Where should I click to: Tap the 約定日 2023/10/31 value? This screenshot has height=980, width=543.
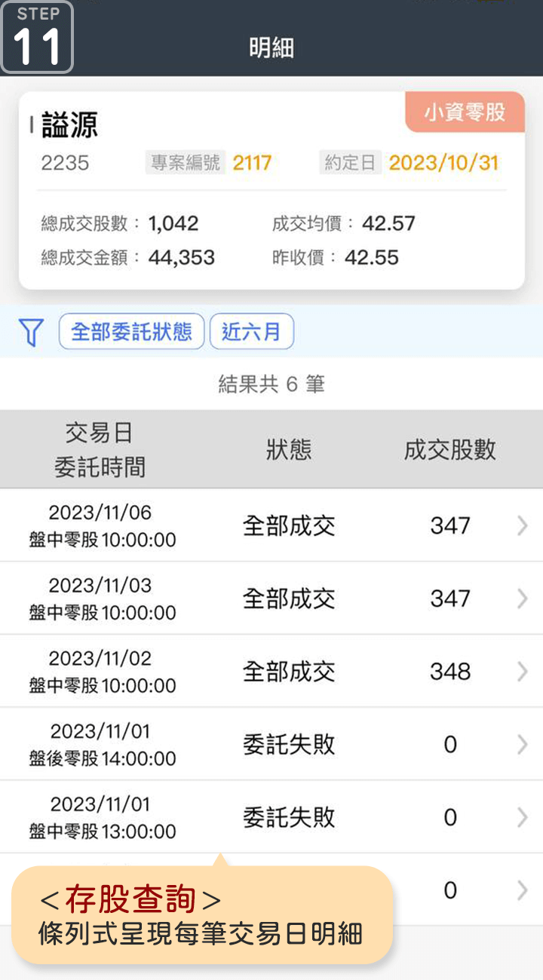pyautogui.click(x=443, y=163)
